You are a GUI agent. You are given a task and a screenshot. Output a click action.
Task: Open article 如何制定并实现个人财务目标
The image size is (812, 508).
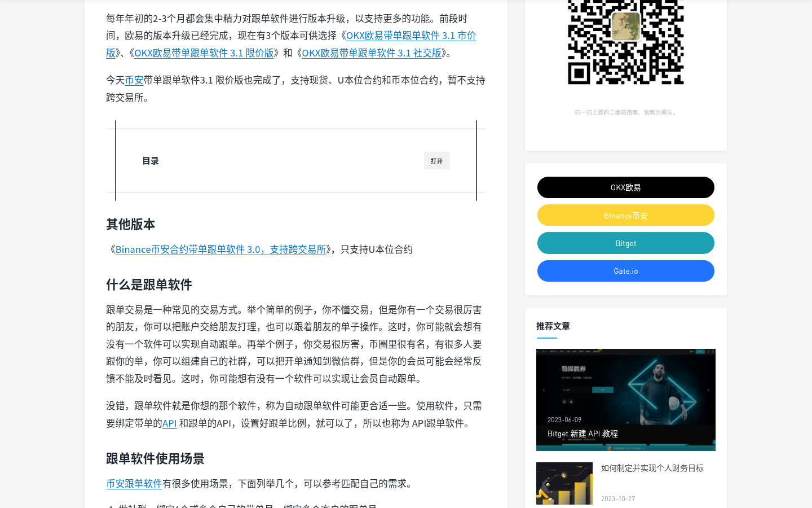pos(652,468)
